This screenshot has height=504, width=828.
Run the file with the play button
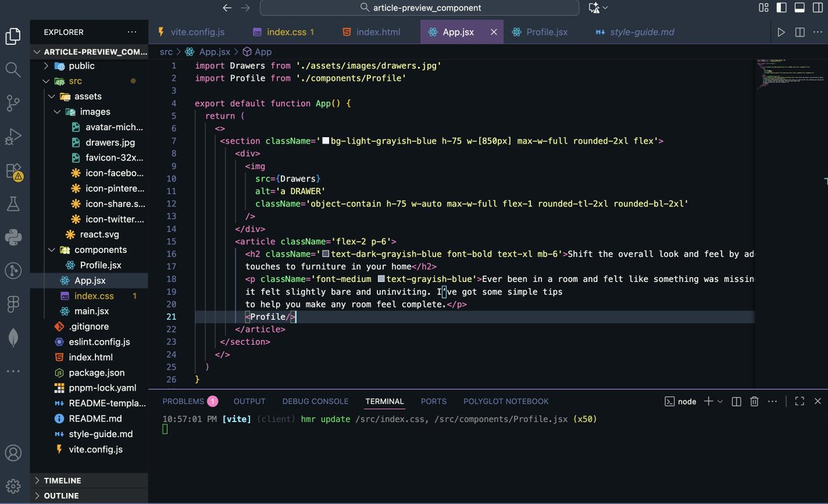(x=781, y=32)
